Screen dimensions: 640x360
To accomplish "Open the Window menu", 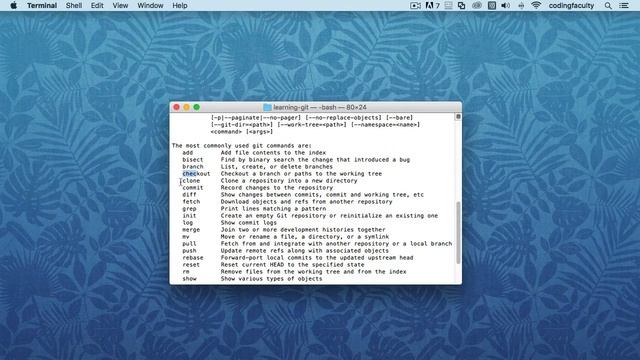I will pyautogui.click(x=150, y=5).
